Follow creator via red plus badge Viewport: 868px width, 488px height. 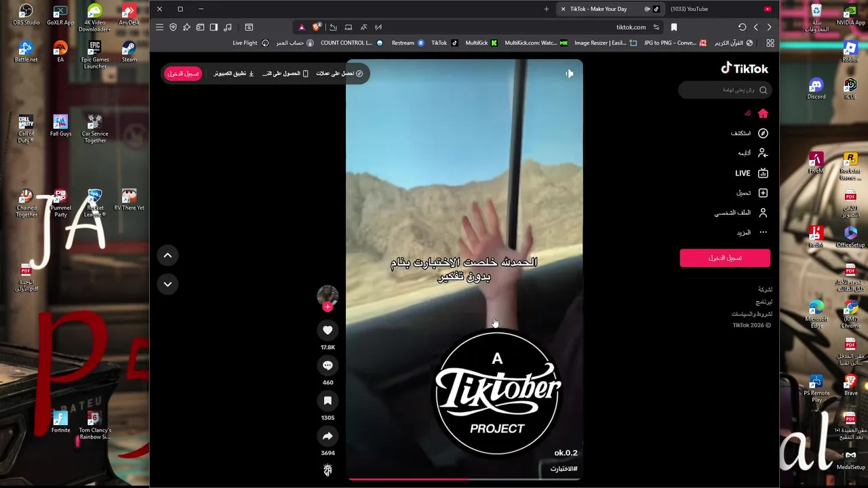coord(328,307)
